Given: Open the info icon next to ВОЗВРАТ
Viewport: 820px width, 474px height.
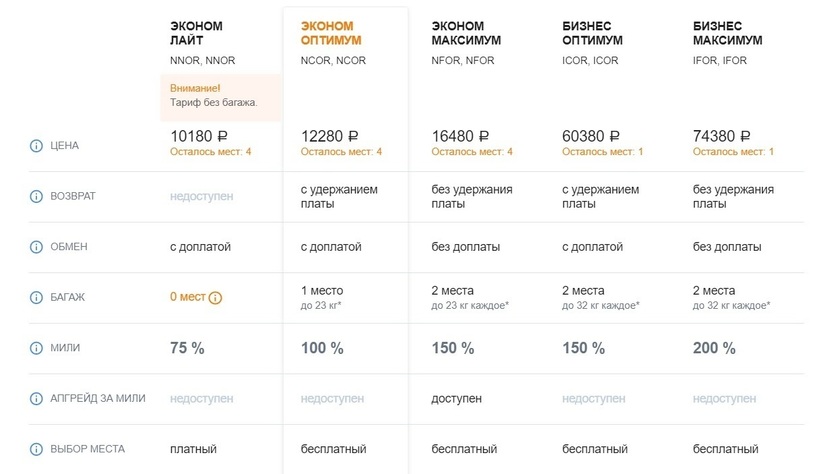Looking at the screenshot, I should [x=37, y=196].
